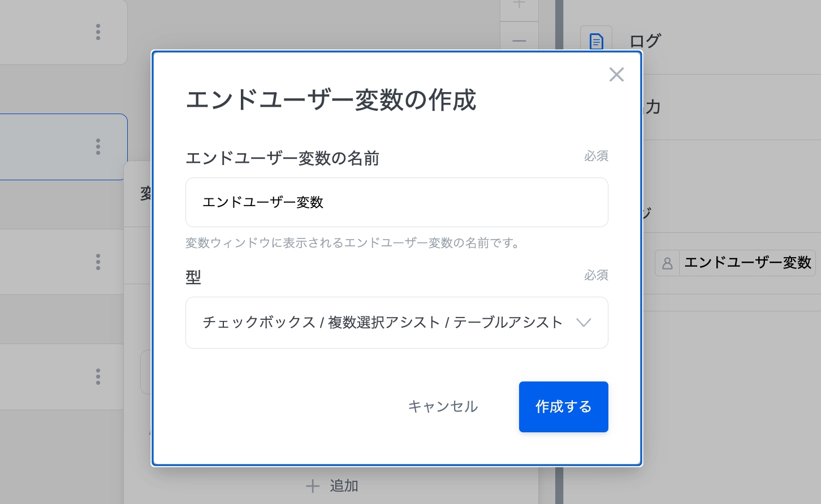Click the blue log document icon
Viewport: 821px width, 504px height.
[596, 41]
